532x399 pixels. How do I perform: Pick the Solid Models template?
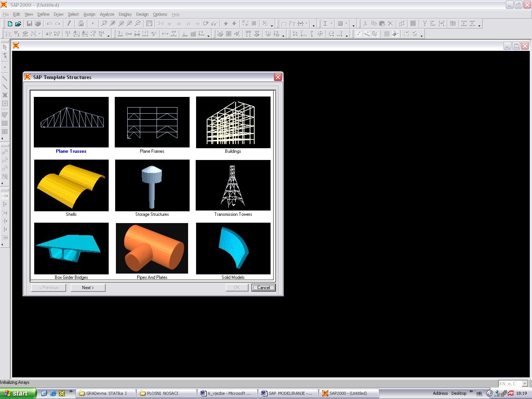tap(233, 249)
